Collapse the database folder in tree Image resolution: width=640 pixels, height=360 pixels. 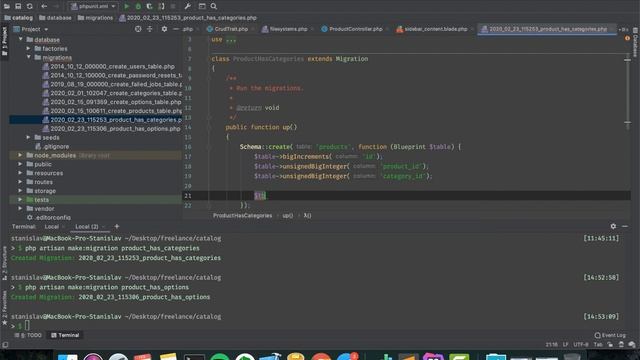(x=20, y=39)
